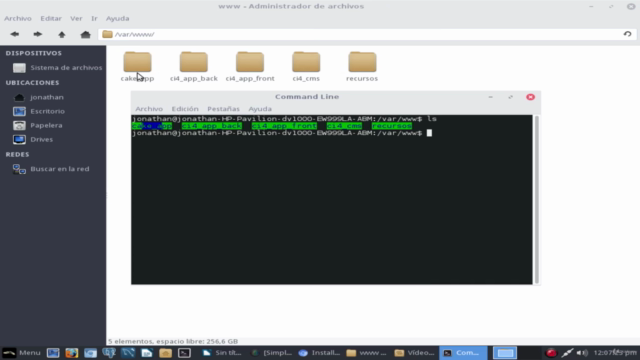Go to the parent folder with up arrow
Image resolution: width=640 pixels, height=360 pixels.
62,34
